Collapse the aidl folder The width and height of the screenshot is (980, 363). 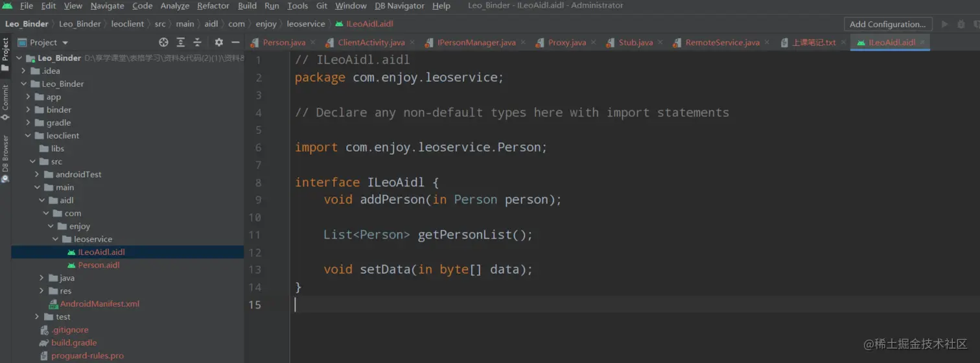42,200
